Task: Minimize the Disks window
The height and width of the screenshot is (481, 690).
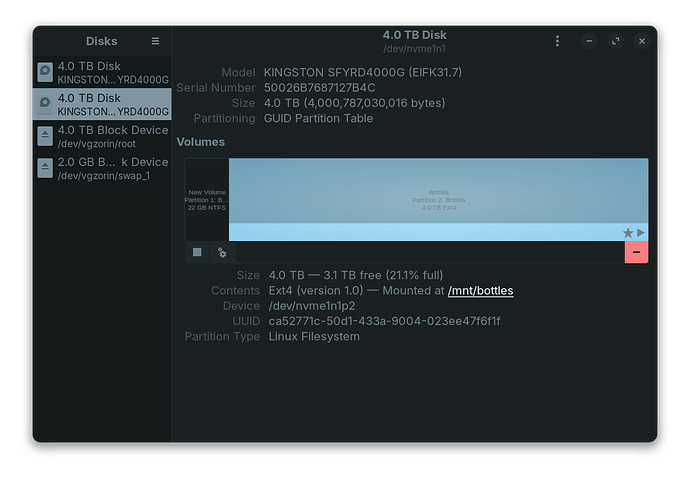Action: (590, 41)
